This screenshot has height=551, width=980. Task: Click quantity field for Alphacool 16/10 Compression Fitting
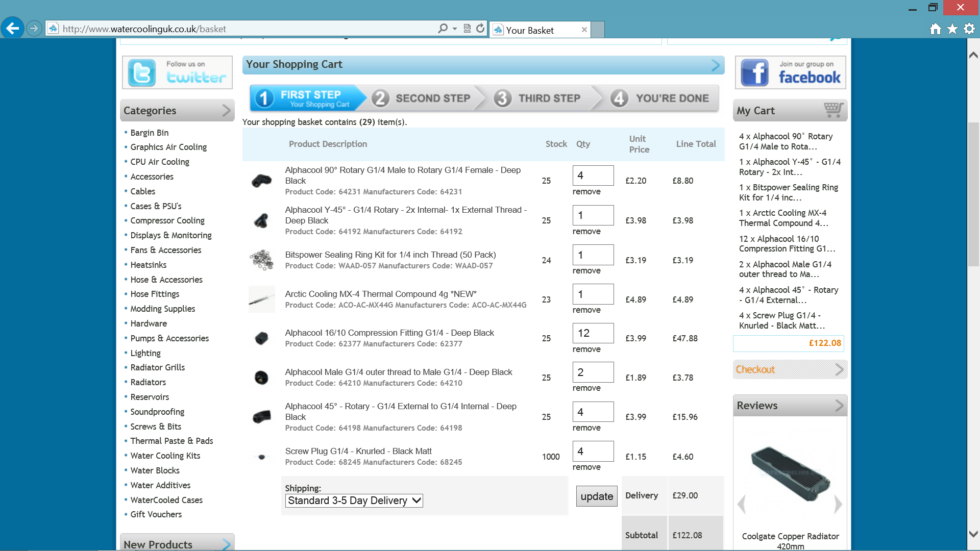click(593, 333)
